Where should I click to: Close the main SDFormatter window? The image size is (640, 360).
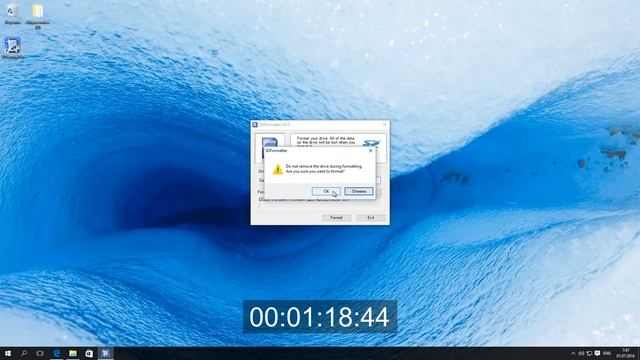(x=384, y=124)
